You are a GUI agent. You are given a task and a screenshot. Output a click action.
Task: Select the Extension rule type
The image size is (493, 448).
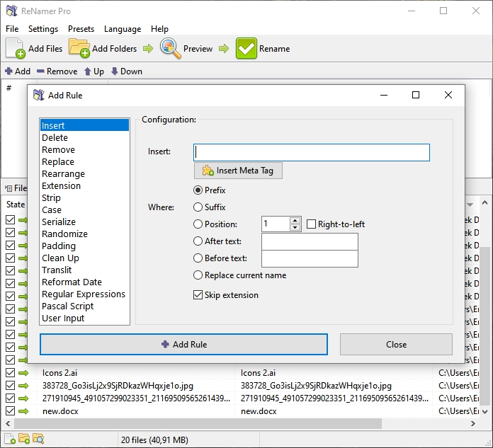point(84,185)
